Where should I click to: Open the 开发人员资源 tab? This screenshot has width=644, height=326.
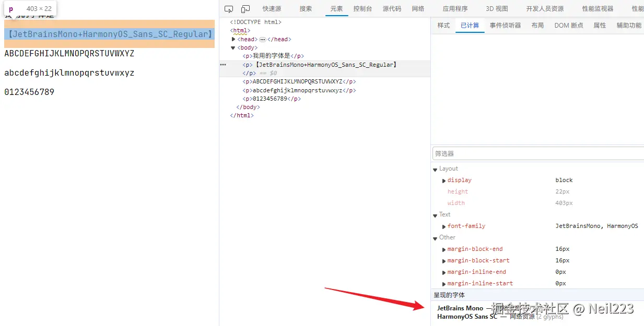545,9
